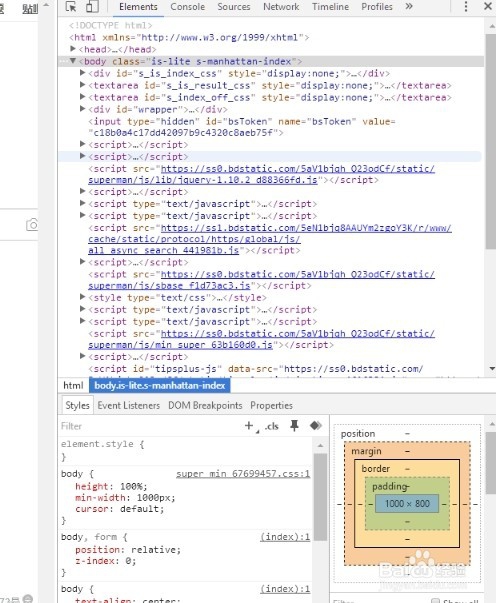The width and height of the screenshot is (496, 603).
Task: Click the pin element-state icon
Action: [294, 426]
